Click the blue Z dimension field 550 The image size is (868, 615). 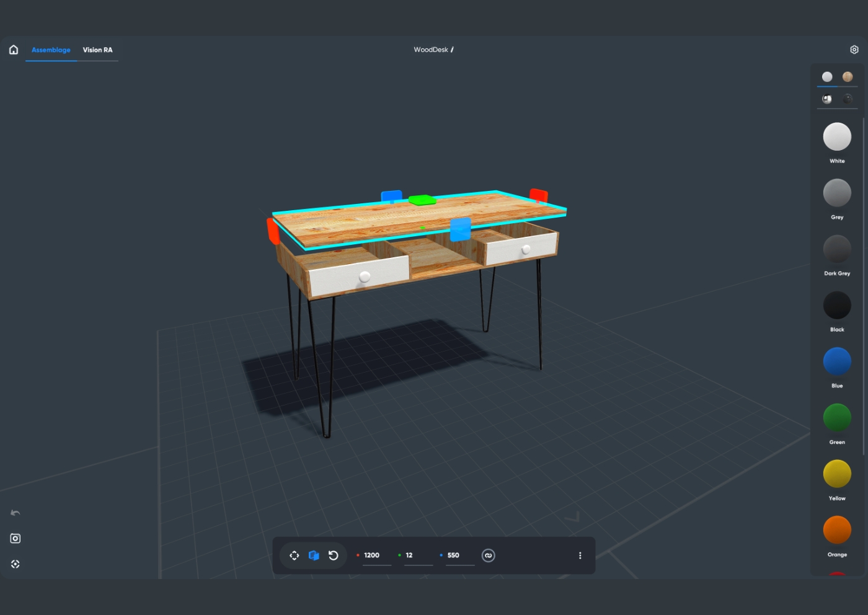click(460, 555)
